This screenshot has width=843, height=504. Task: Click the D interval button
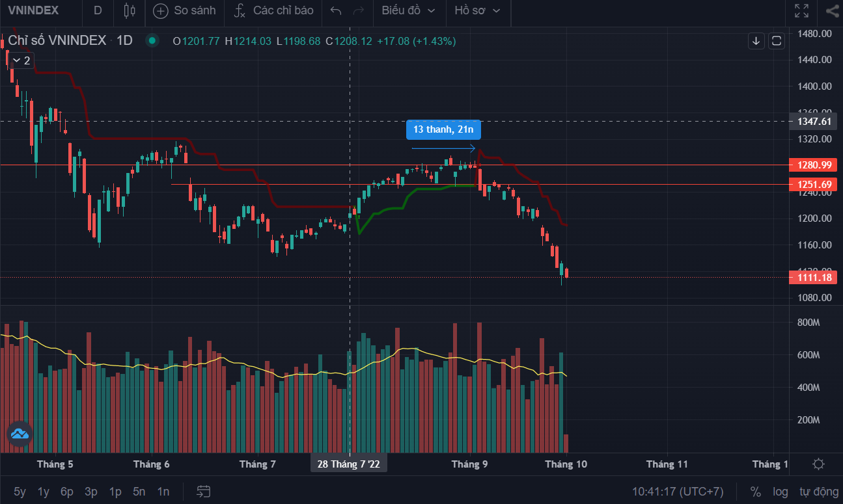pyautogui.click(x=98, y=10)
